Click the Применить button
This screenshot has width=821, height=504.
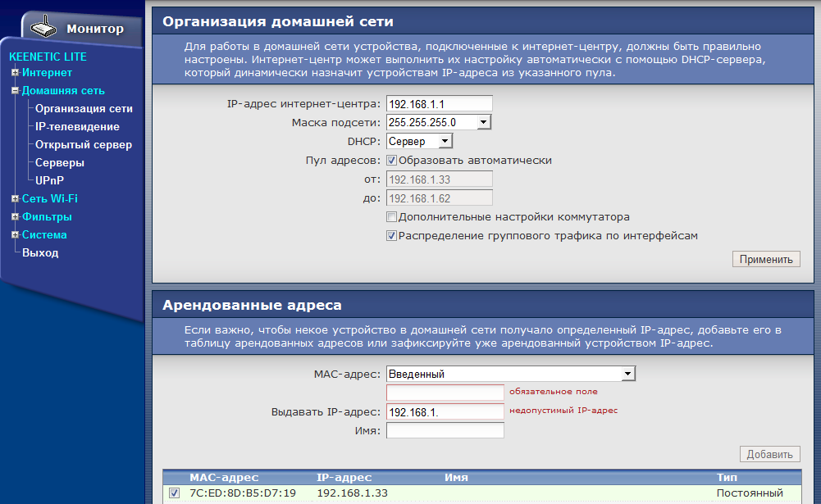click(x=766, y=259)
